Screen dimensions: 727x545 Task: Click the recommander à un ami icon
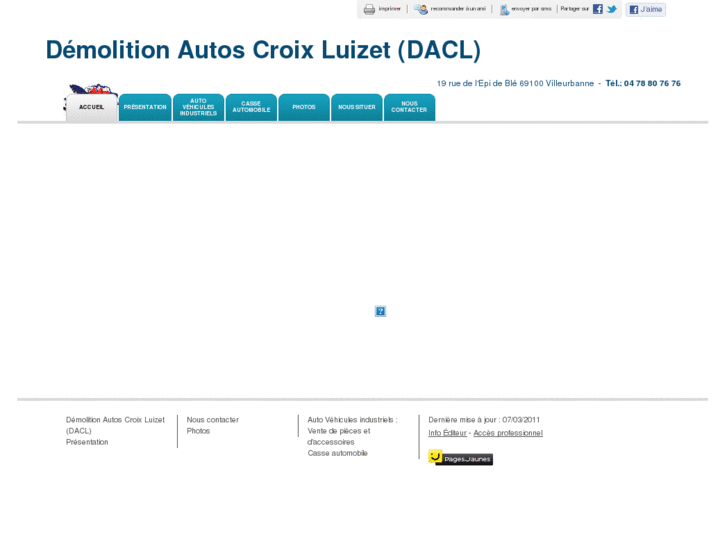click(421, 9)
